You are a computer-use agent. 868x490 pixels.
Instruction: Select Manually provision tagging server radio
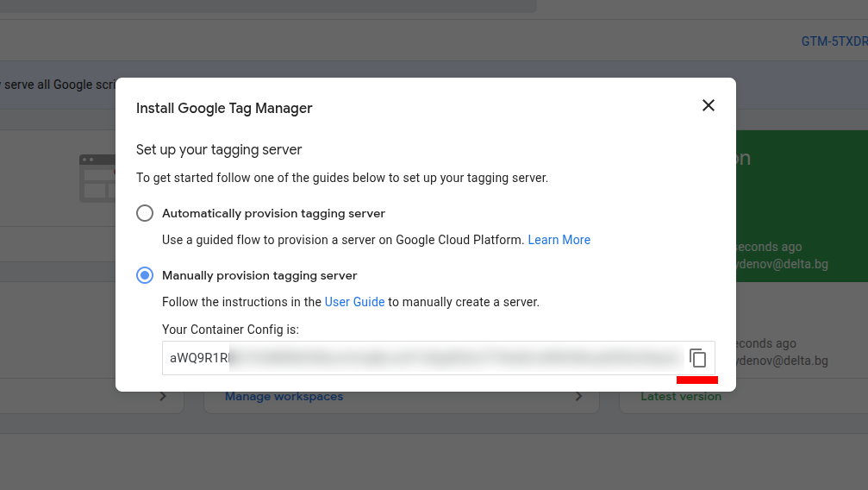coord(145,275)
